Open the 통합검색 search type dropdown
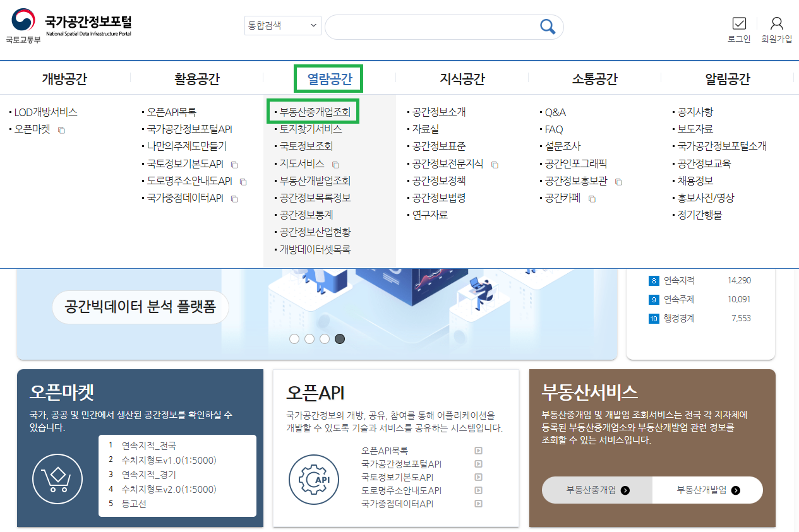 282,25
